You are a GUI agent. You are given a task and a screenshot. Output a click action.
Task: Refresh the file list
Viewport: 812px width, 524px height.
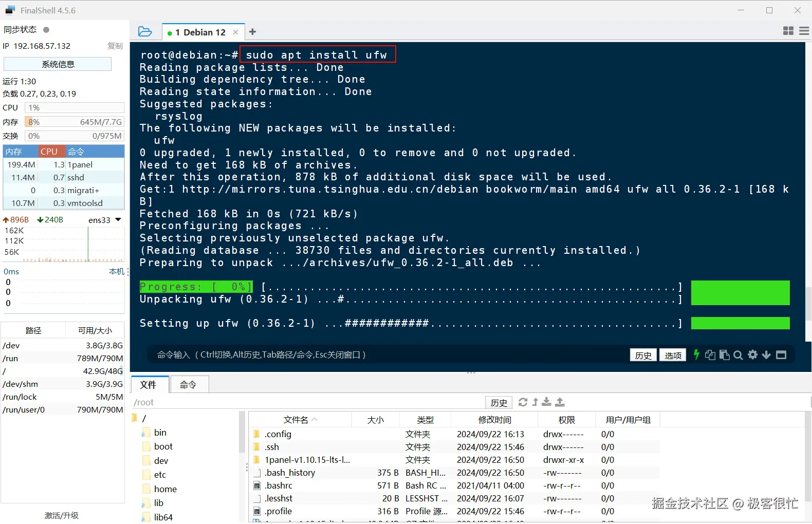[523, 402]
